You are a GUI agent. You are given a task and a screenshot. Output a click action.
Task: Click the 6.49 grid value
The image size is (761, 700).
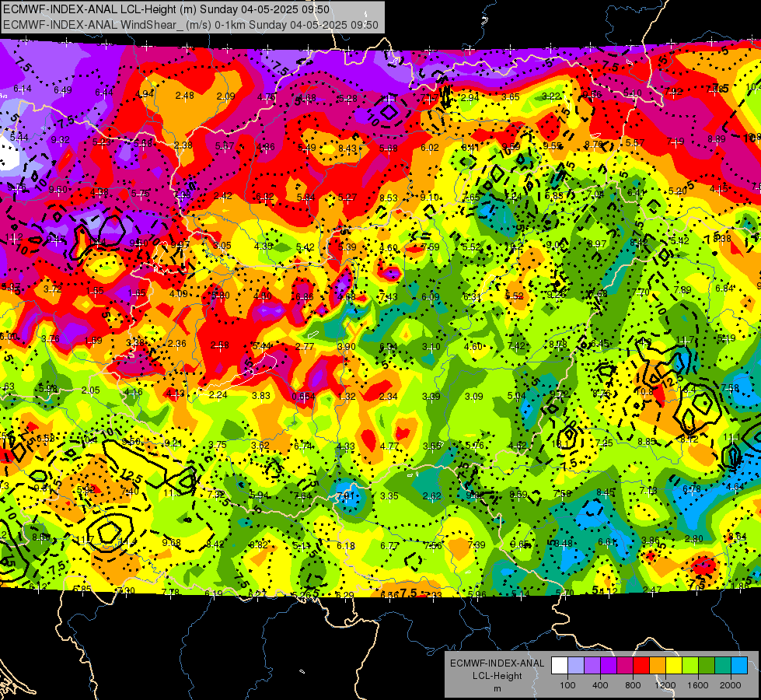click(63, 90)
